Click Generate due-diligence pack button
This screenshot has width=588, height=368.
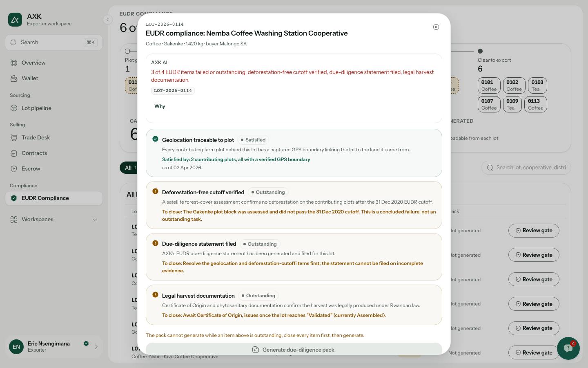[294, 349]
